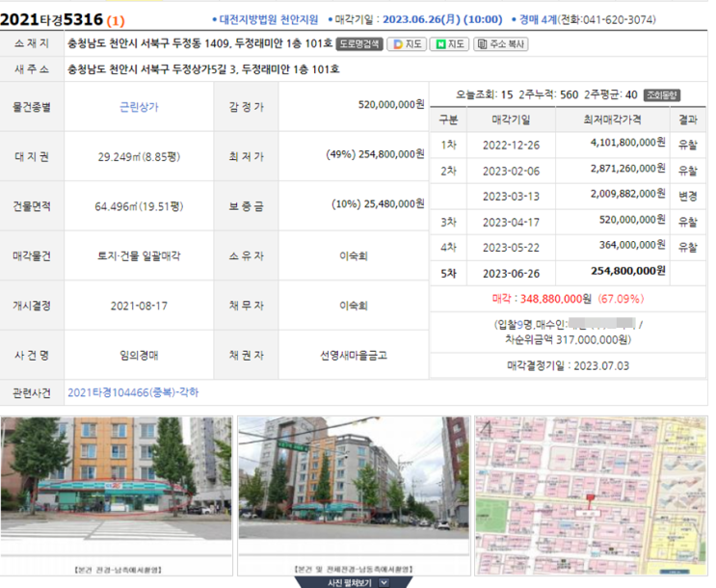Click the 4차 row date 2023-05-22
Screen dimensions: 716x588
(x=511, y=248)
